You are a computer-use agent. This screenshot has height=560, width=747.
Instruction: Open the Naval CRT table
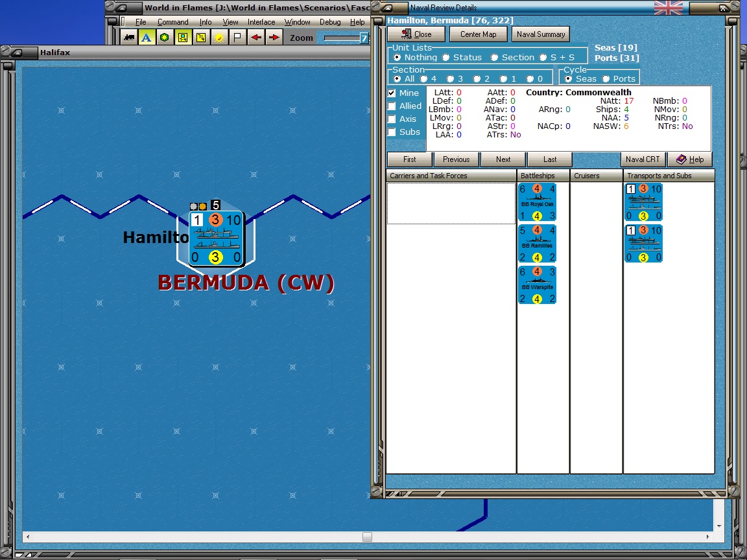643,159
